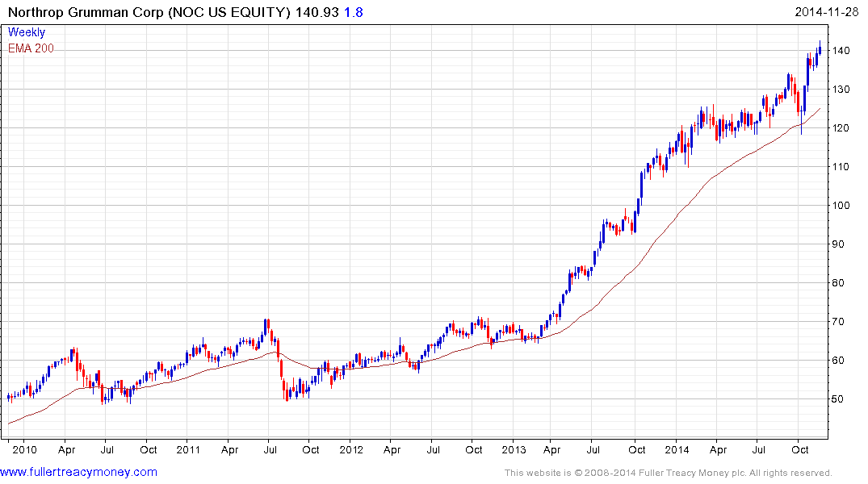Select the chart title Northrop Grumman Corp
The width and height of the screenshot is (868, 484).
pos(86,12)
